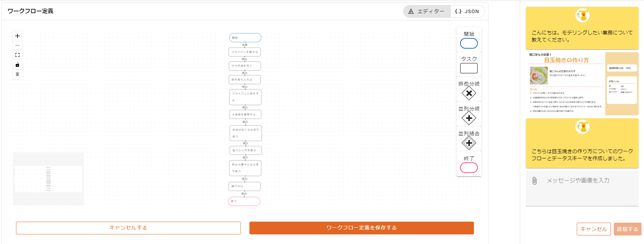Select the 終了 end node shape
The width and height of the screenshot is (644, 244).
pyautogui.click(x=469, y=168)
